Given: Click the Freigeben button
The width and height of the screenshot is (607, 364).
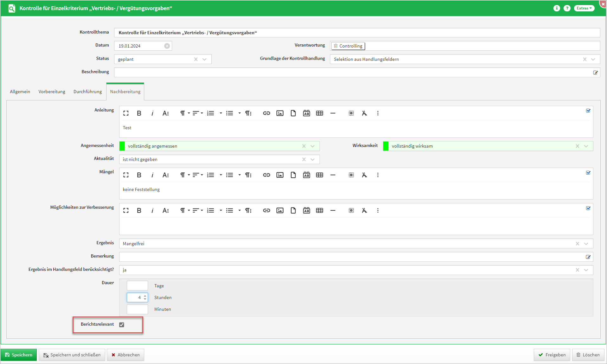Looking at the screenshot, I should pos(552,355).
